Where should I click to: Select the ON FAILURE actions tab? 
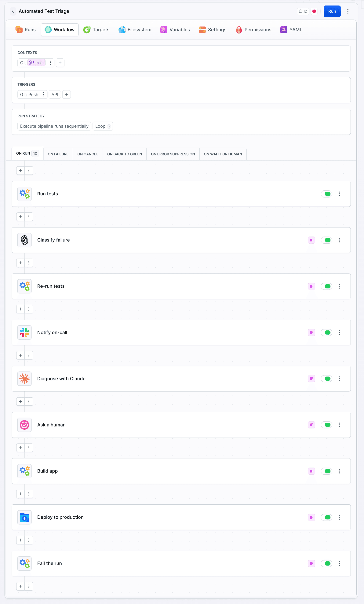tap(58, 154)
